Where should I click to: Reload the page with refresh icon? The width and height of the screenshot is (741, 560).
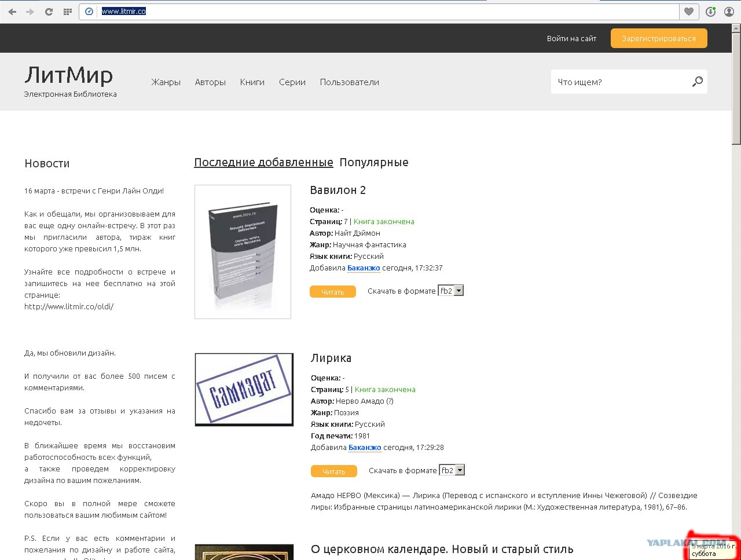[49, 12]
